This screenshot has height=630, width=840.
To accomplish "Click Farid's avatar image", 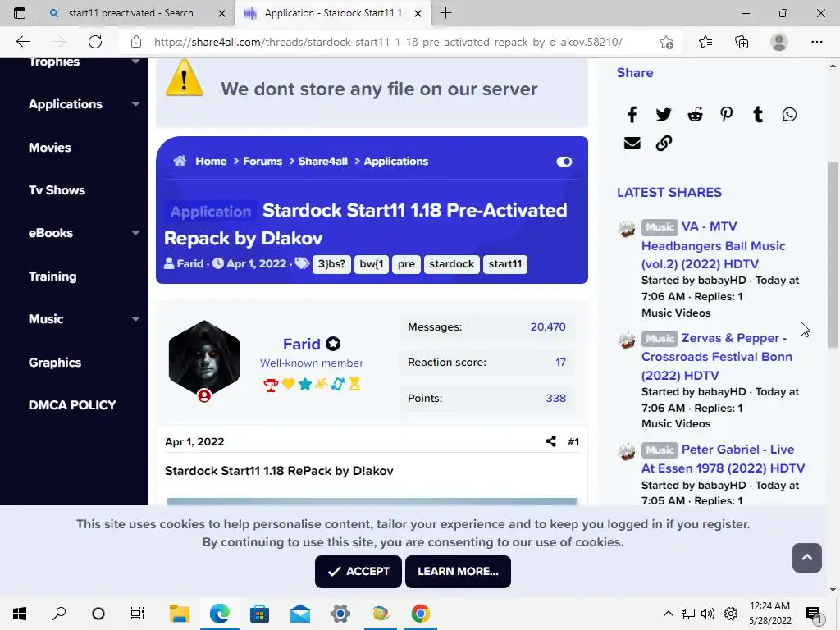I will [204, 358].
